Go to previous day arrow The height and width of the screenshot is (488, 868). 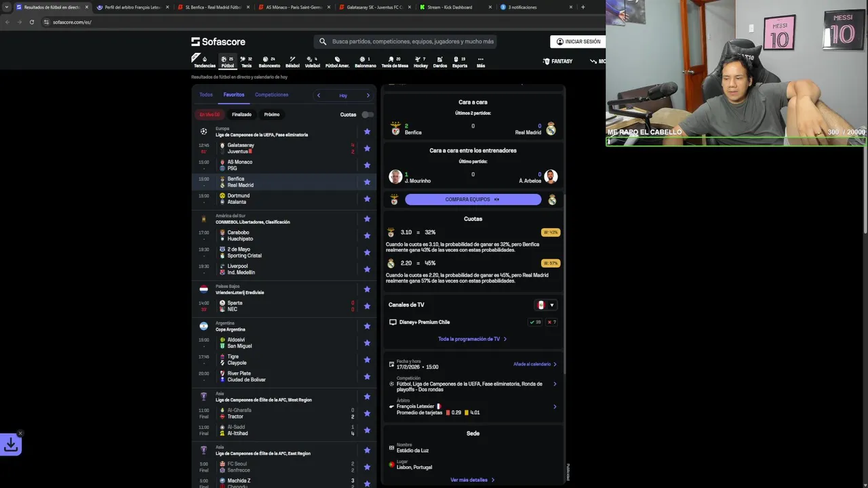(x=319, y=96)
